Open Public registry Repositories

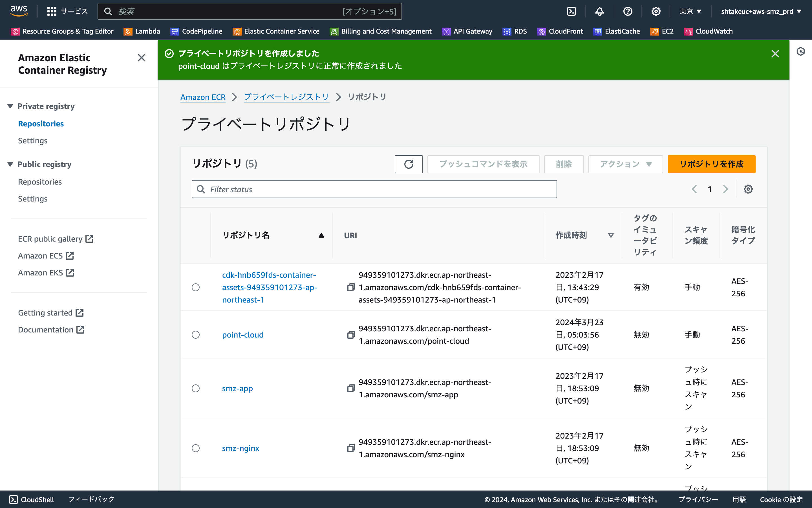[40, 182]
